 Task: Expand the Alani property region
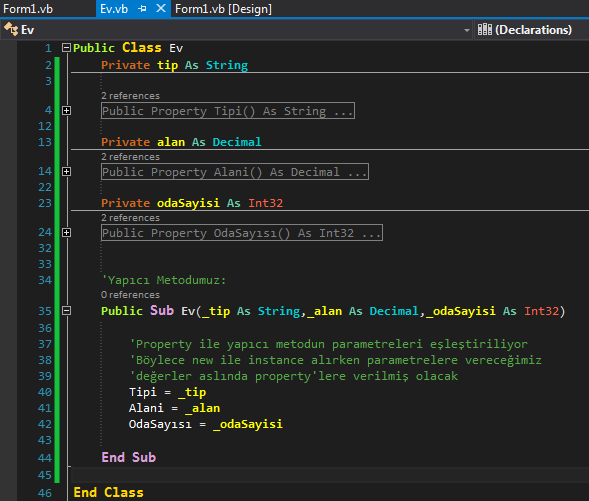pos(66,172)
